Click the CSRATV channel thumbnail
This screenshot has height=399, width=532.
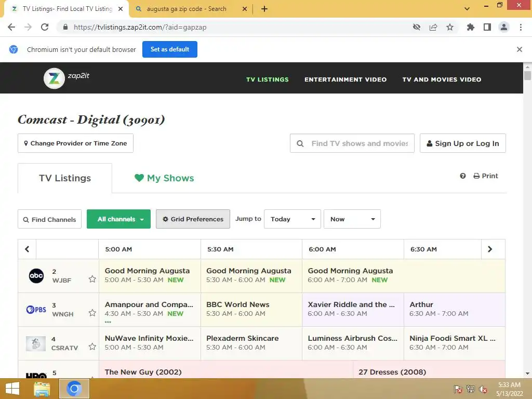pyautogui.click(x=36, y=343)
